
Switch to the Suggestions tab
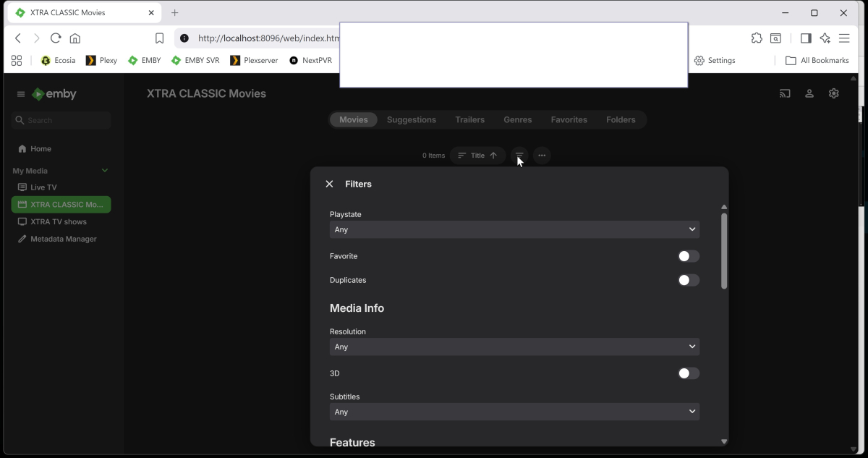pos(412,120)
